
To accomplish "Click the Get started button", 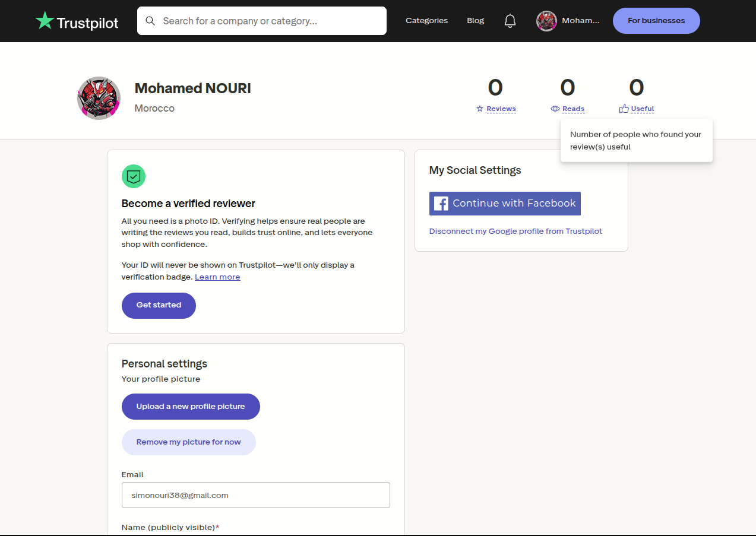I will 159,305.
